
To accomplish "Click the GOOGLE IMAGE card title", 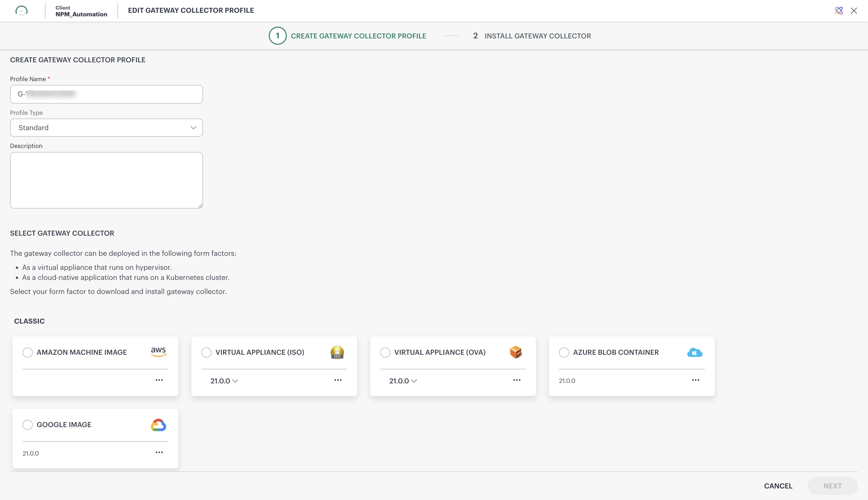I will pos(64,425).
